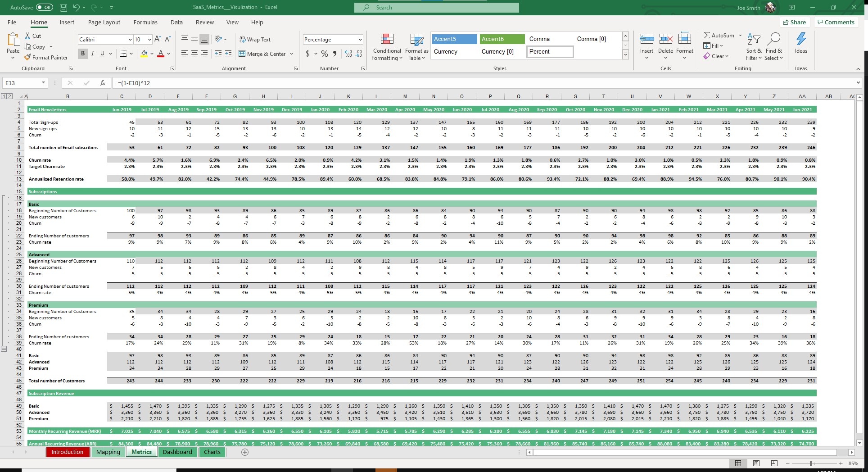Apply the Accent6 cell style
The width and height of the screenshot is (868, 472).
[502, 39]
